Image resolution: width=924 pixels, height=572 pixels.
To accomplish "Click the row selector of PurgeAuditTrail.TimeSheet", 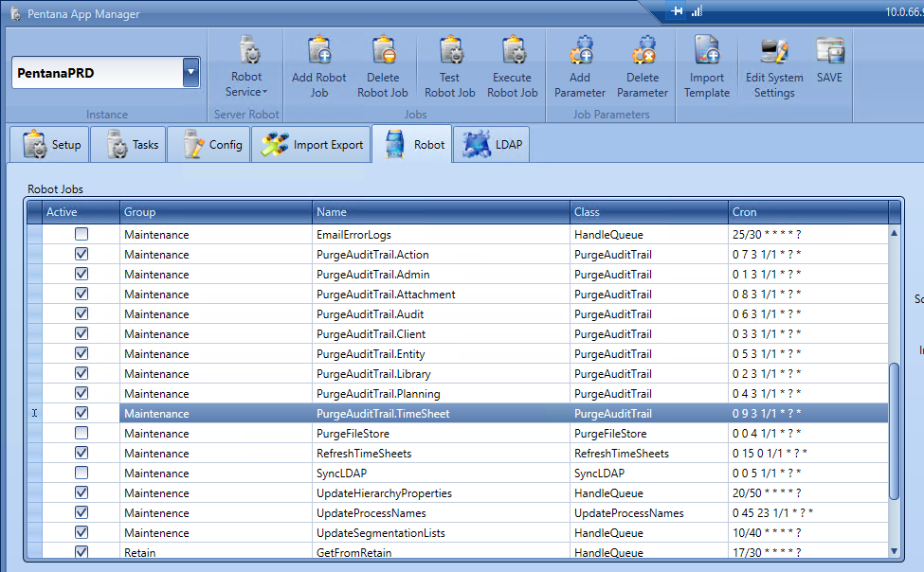I will 35,413.
